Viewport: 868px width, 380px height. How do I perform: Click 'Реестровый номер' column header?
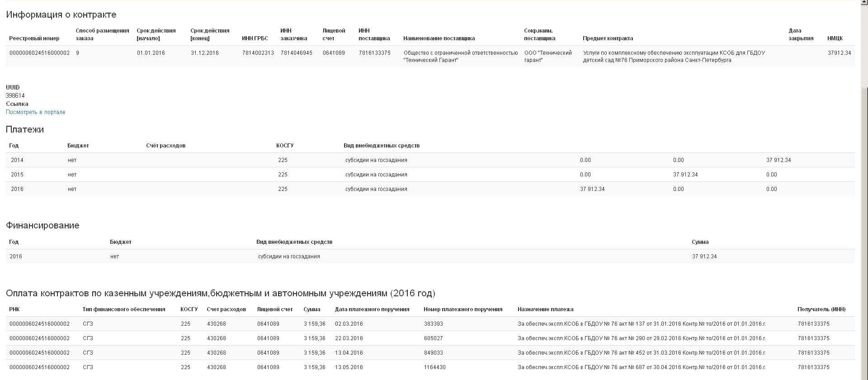(34, 38)
